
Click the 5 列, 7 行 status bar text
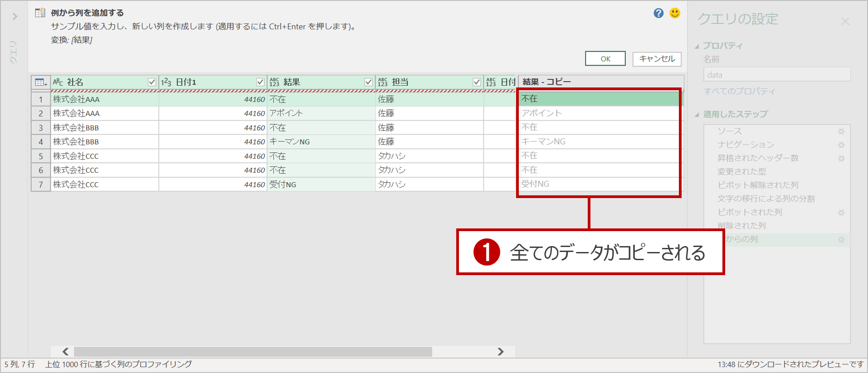coord(20,364)
